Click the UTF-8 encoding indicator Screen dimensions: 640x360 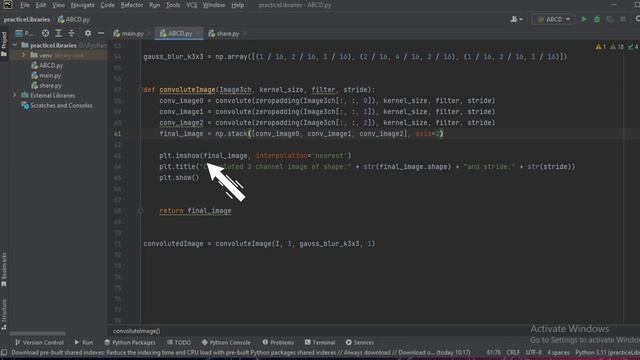pyautogui.click(x=533, y=352)
